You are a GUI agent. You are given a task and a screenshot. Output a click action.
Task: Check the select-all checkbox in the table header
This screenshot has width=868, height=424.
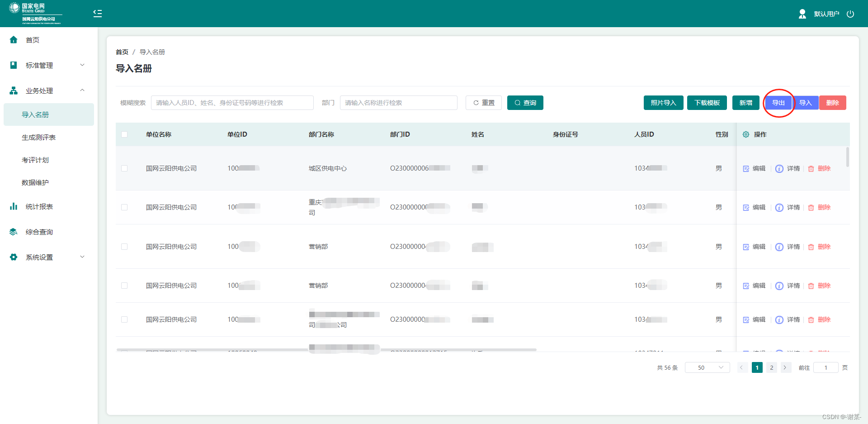[x=125, y=134]
